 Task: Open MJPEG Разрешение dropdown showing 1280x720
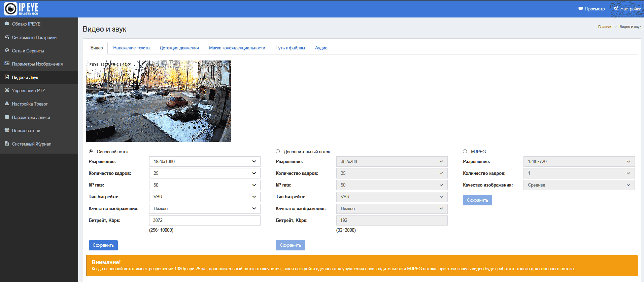[x=579, y=162]
